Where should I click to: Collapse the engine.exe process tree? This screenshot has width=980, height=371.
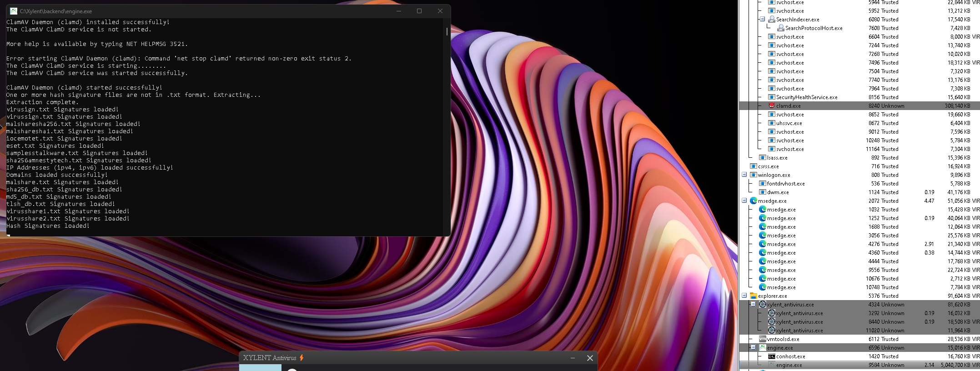753,347
